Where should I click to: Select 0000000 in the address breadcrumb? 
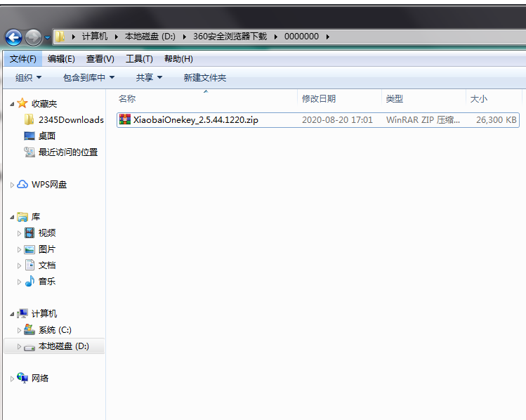(301, 37)
